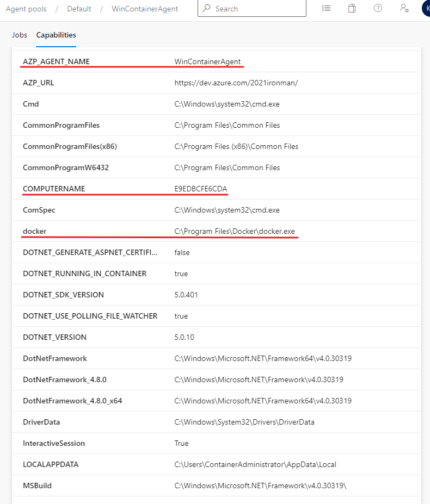The width and height of the screenshot is (430, 504).
Task: Click the DOTNET_SDK_VERSION value 5.0.401
Action: point(186,295)
